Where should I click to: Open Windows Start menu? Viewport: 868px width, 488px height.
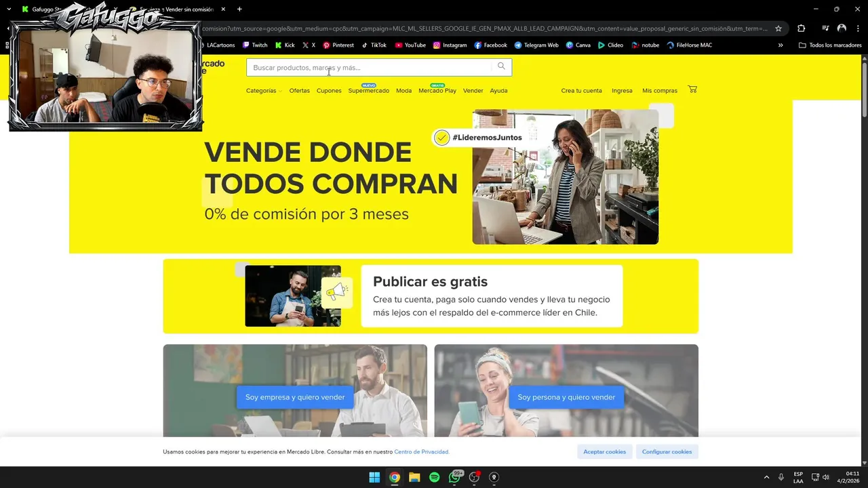click(x=374, y=477)
